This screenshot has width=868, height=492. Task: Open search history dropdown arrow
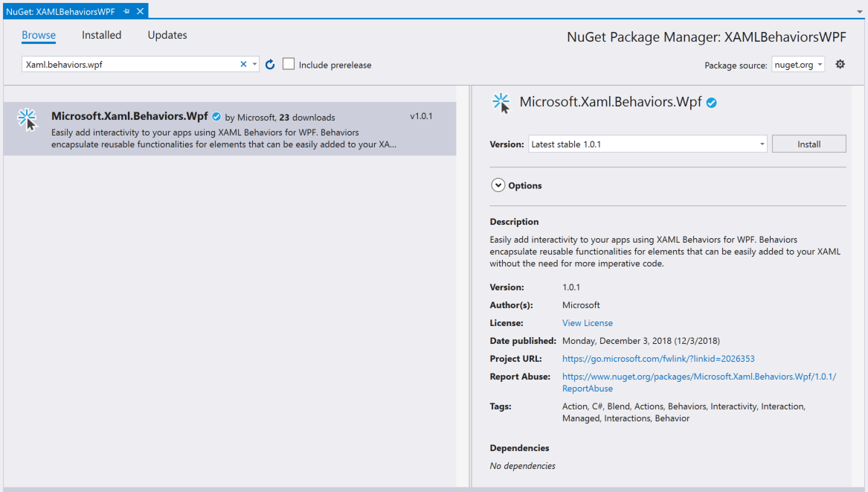click(x=254, y=65)
